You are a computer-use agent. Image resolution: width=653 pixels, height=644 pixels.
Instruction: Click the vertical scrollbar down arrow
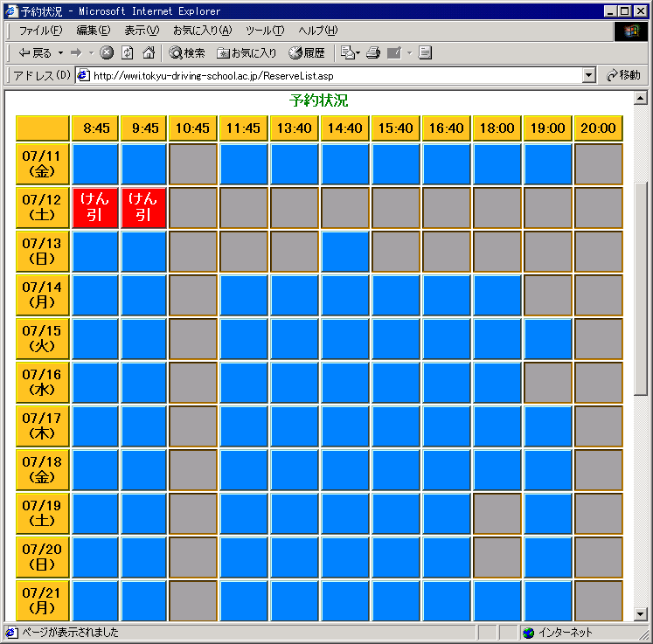point(641,613)
